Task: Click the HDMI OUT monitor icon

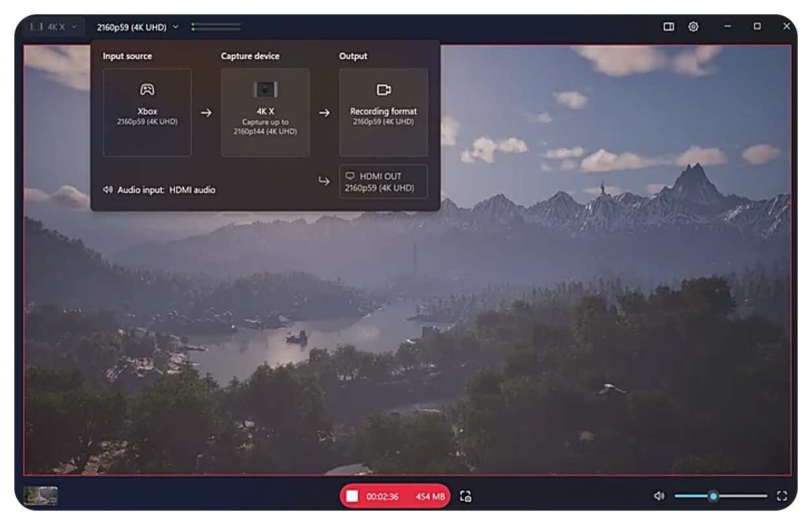Action: click(x=351, y=176)
